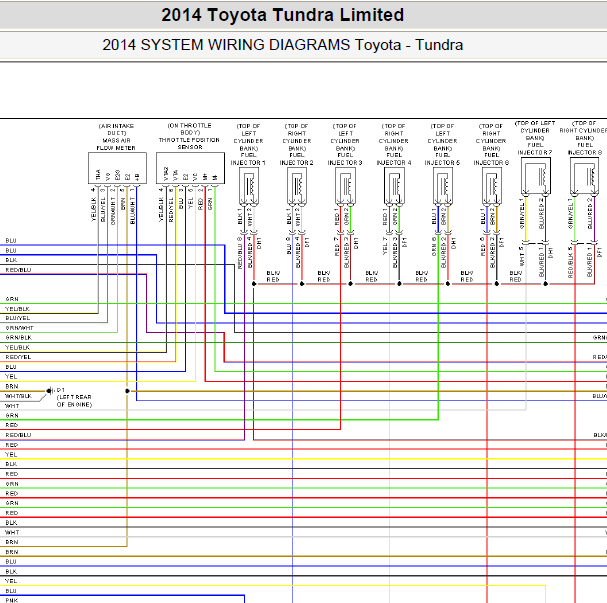The width and height of the screenshot is (607, 603).
Task: Click the 'FUEL INJECTOR 8' label
Action: click(x=585, y=149)
